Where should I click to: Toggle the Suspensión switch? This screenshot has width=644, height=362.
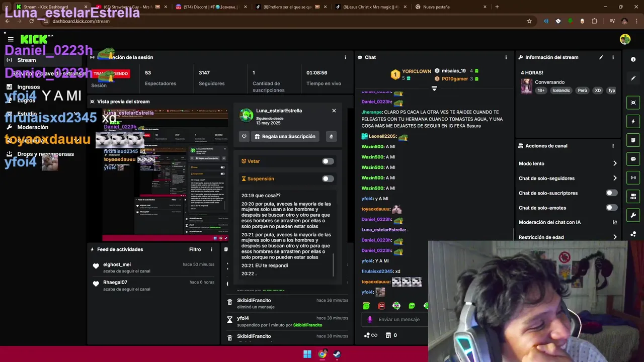(328, 178)
